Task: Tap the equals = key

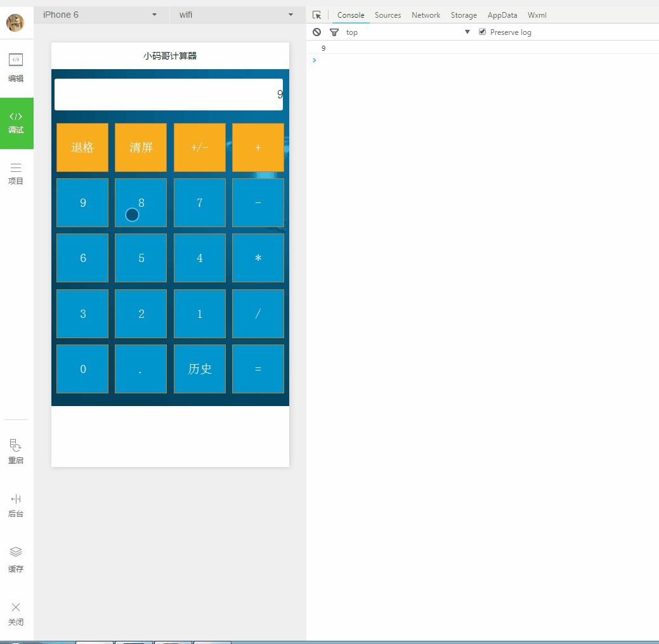Action: click(x=258, y=369)
